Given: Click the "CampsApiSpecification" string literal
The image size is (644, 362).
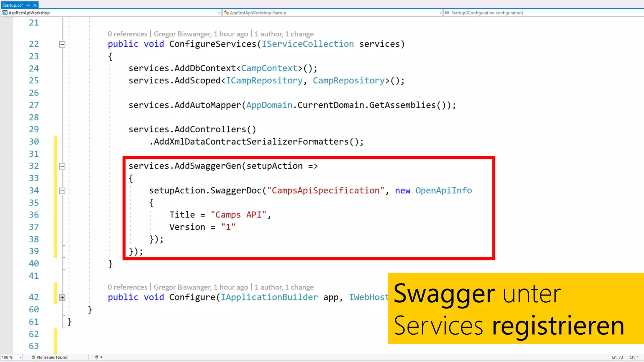Looking at the screenshot, I should pos(326,190).
